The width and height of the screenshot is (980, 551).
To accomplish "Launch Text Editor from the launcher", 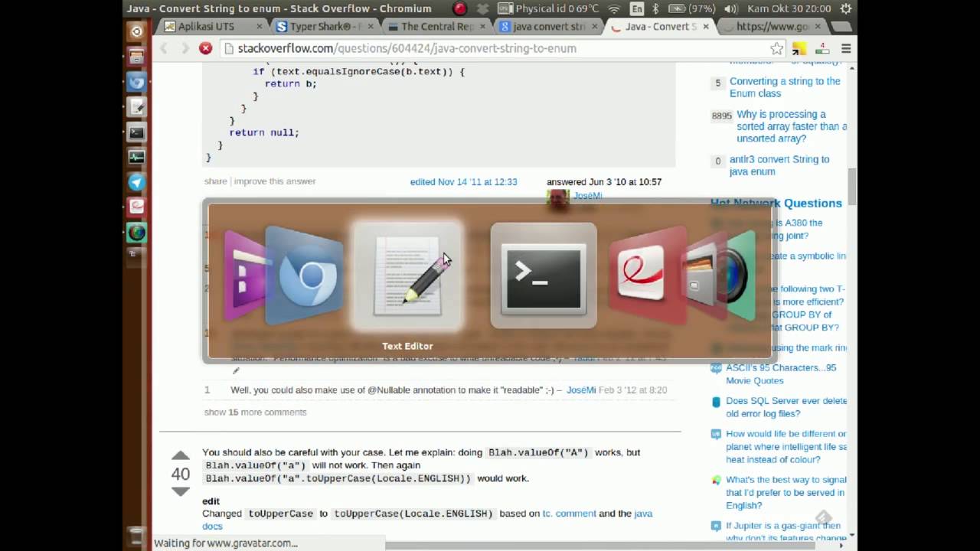I will pos(136,107).
